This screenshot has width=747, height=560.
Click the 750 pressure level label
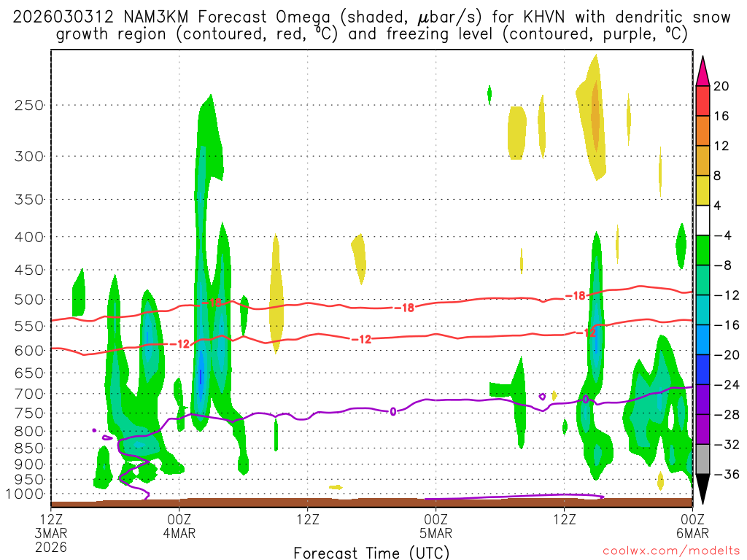(29, 413)
